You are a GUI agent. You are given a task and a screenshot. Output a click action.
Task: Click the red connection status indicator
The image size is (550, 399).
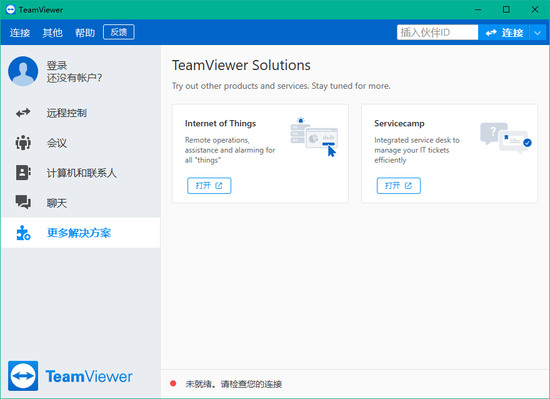click(173, 384)
